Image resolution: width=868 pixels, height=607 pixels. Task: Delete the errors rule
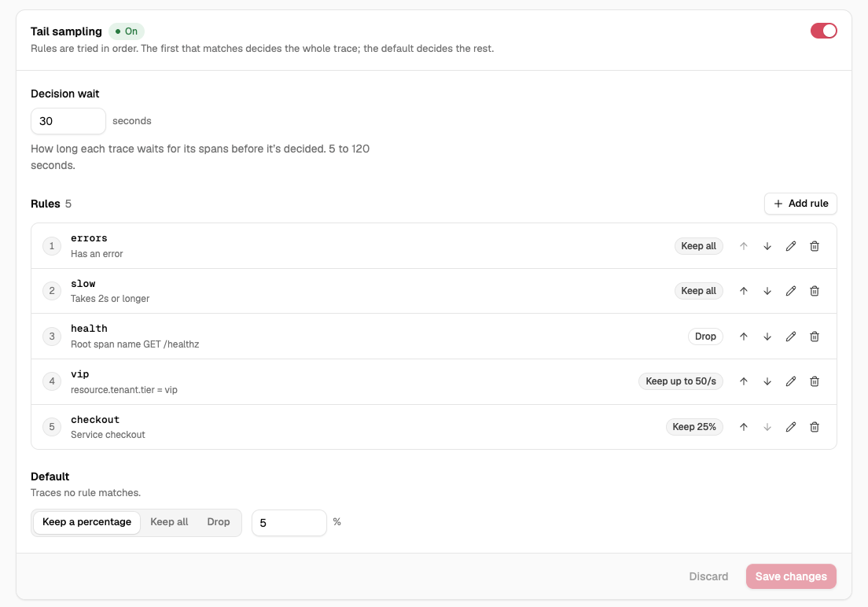click(x=815, y=246)
